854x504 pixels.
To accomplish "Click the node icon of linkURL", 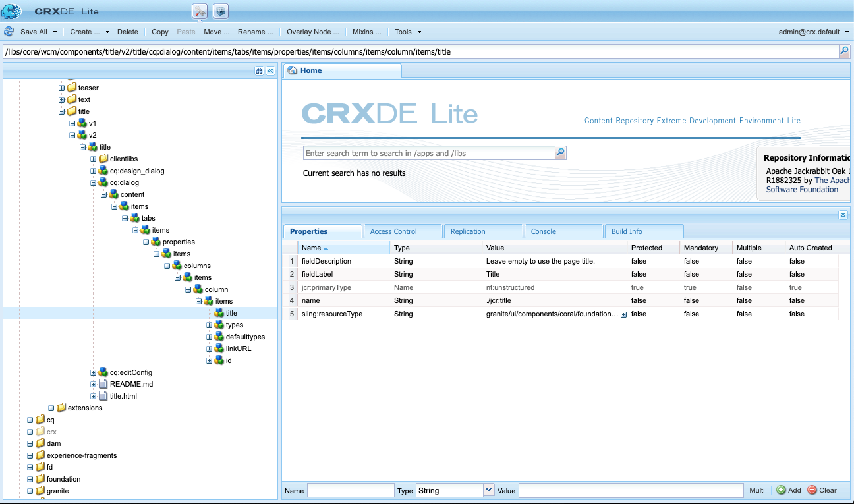I will pyautogui.click(x=219, y=349).
